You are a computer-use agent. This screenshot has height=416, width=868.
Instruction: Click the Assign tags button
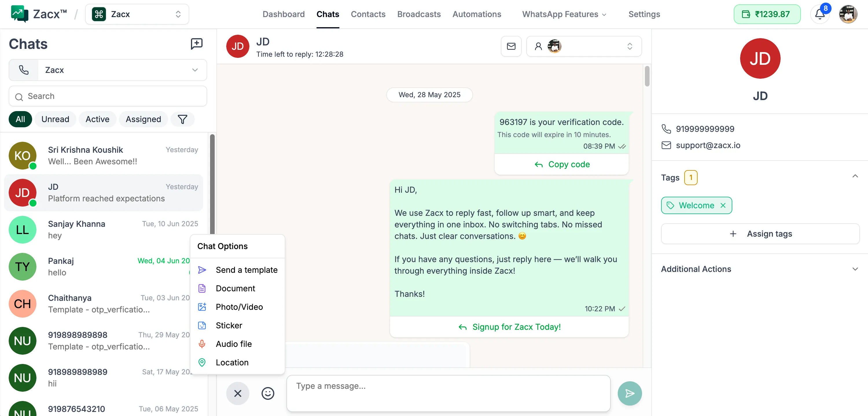[760, 233]
